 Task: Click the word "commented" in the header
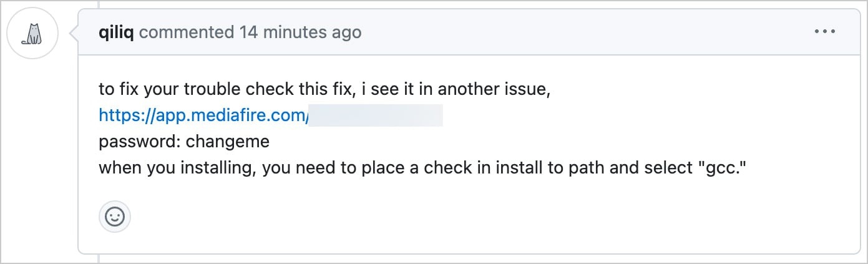(187, 32)
